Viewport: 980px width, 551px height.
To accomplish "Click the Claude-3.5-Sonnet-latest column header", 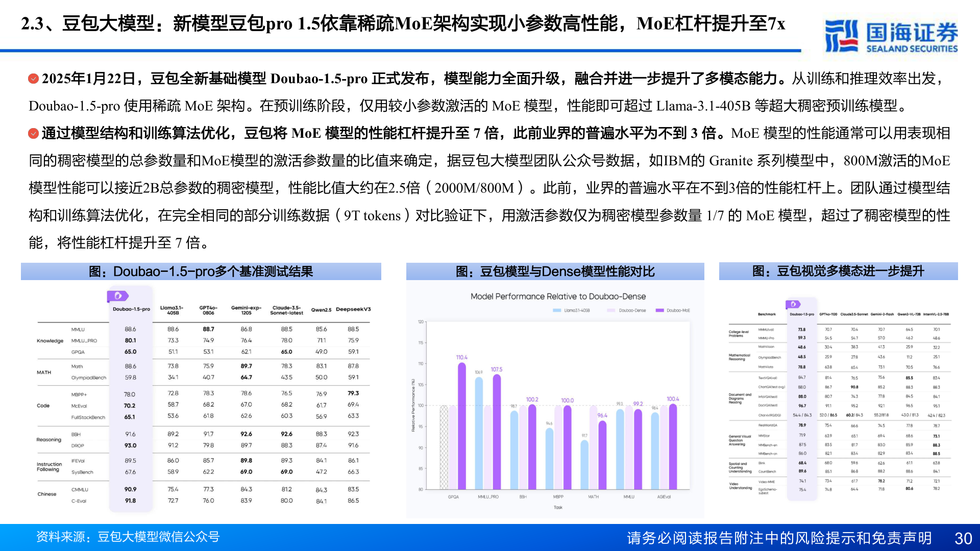I will tap(286, 310).
